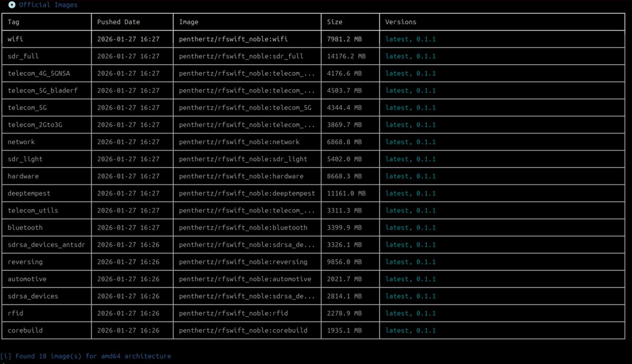Screen dimensions: 632x364
Task: Select the "automotive" tag cell
Action: pyautogui.click(x=27, y=279)
